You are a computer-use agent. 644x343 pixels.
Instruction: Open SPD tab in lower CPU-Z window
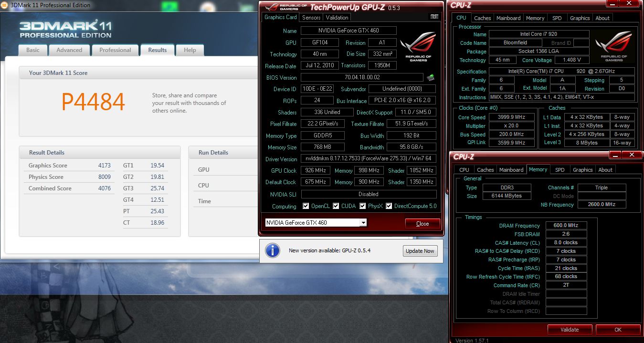[560, 170]
